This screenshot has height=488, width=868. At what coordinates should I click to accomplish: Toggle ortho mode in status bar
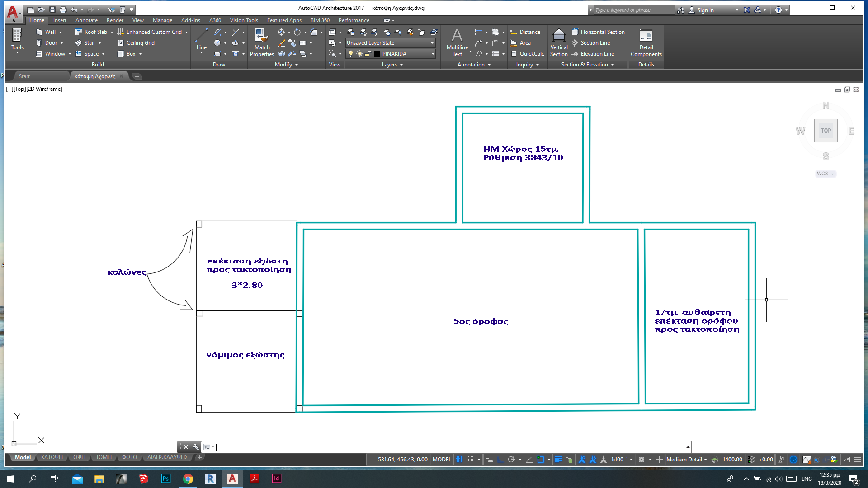tap(500, 460)
